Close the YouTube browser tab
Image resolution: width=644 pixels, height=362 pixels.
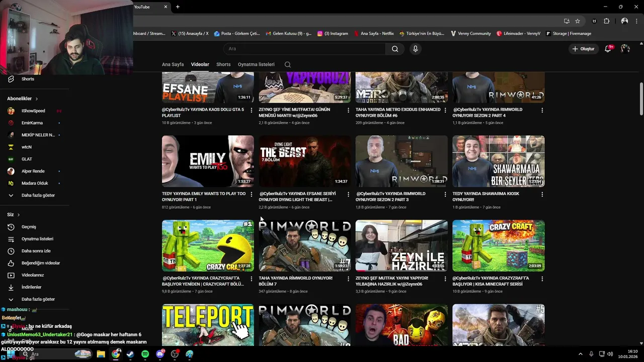click(x=166, y=7)
